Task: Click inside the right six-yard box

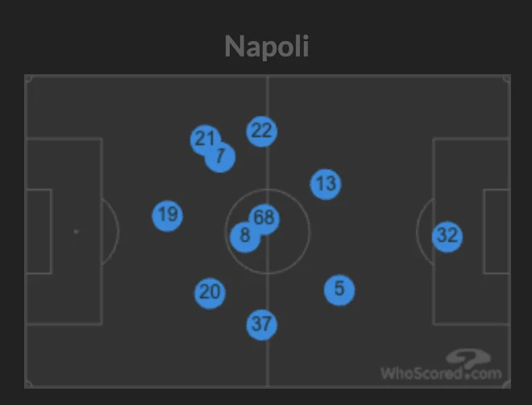Action: click(496, 232)
